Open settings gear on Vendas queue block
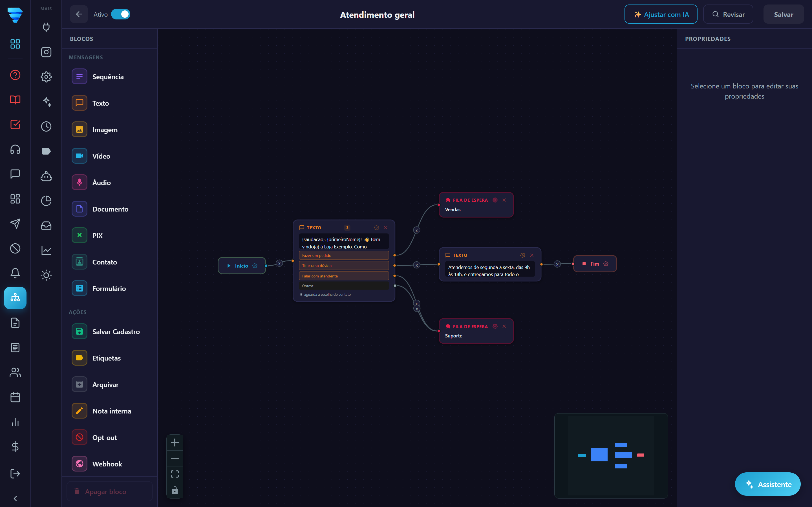Viewport: 812px width, 507px height. coord(495,200)
